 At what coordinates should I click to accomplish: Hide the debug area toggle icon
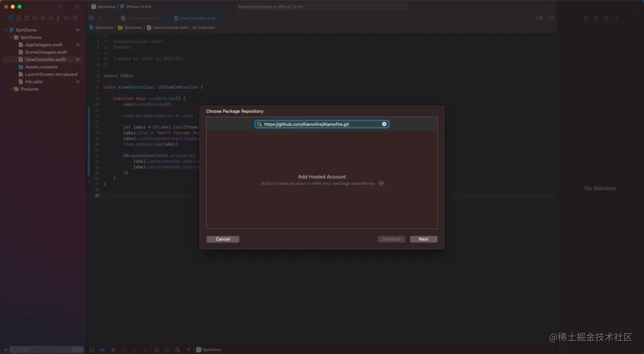(x=92, y=349)
